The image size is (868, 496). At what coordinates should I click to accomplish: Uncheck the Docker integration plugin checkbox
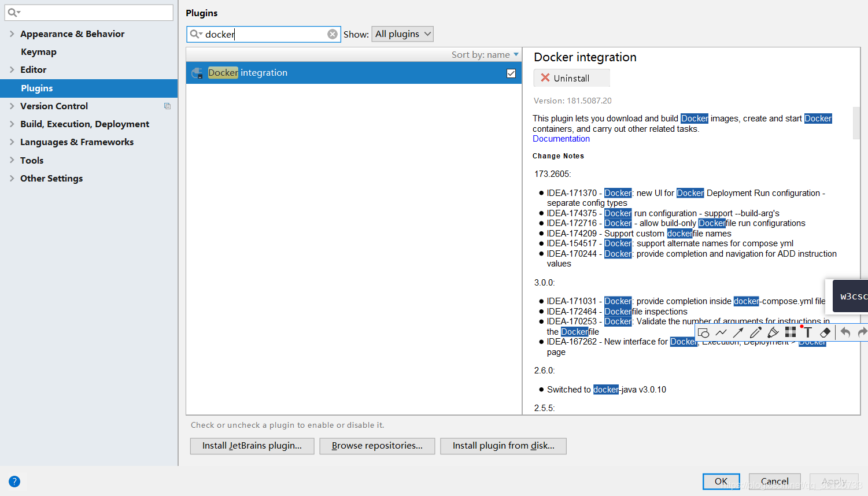click(511, 73)
